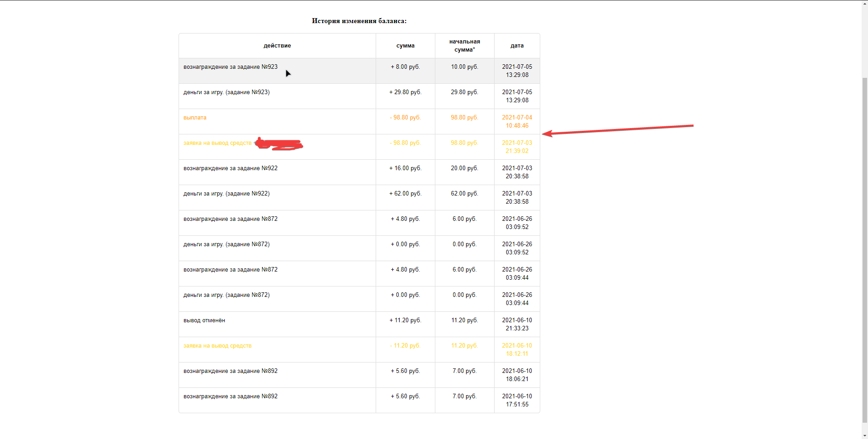Select 'деньги за игру. (задание №922)' row label
Image resolution: width=868 pixels, height=439 pixels.
[226, 194]
